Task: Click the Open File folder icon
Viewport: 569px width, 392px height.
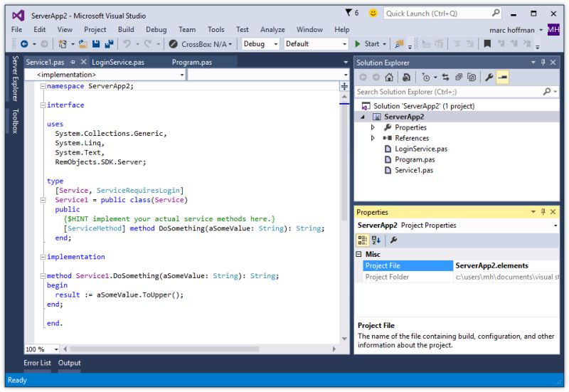Action: 83,44
